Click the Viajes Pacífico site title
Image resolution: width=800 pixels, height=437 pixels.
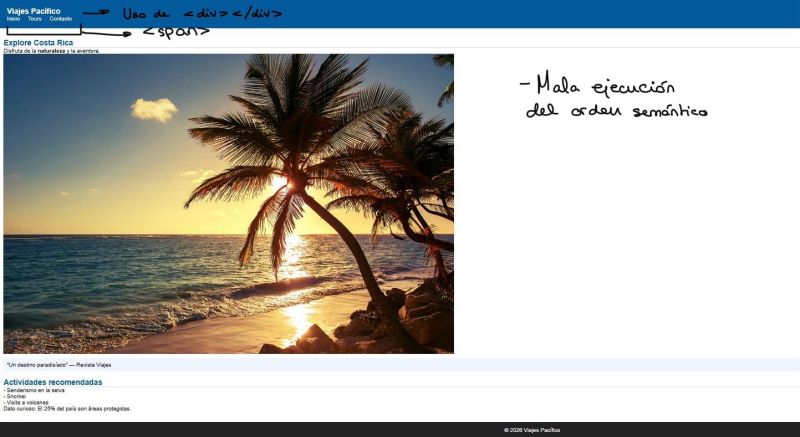(33, 11)
